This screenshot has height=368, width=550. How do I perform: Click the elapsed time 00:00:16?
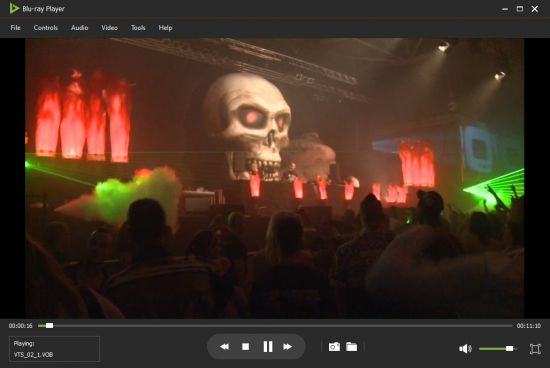click(21, 326)
